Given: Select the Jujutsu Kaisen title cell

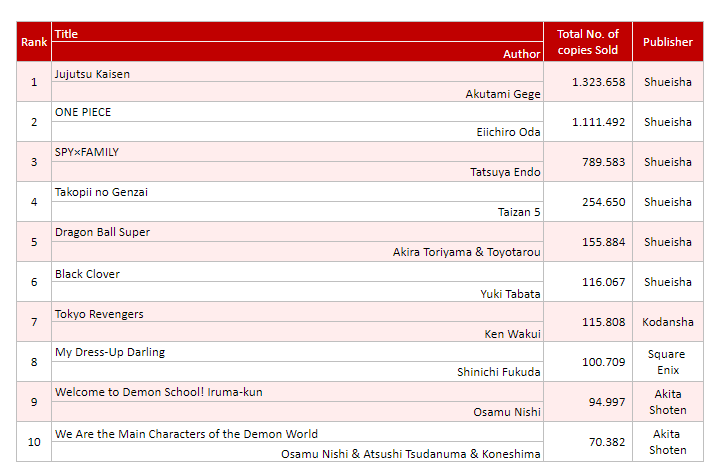Looking at the screenshot, I should click(297, 72).
